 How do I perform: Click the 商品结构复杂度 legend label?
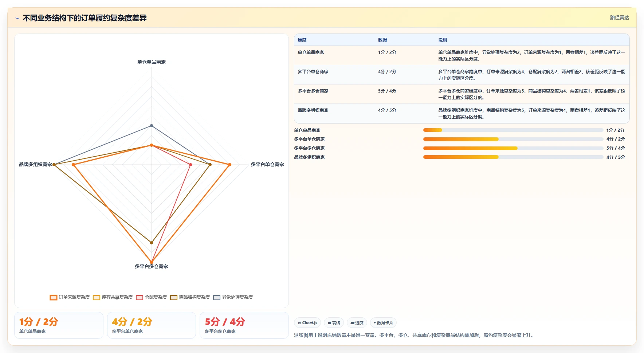[195, 297]
